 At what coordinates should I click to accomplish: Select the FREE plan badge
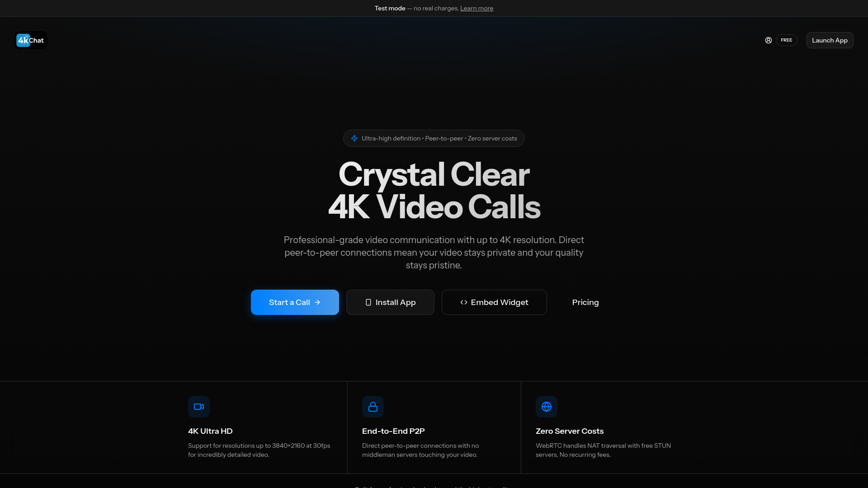pyautogui.click(x=786, y=40)
